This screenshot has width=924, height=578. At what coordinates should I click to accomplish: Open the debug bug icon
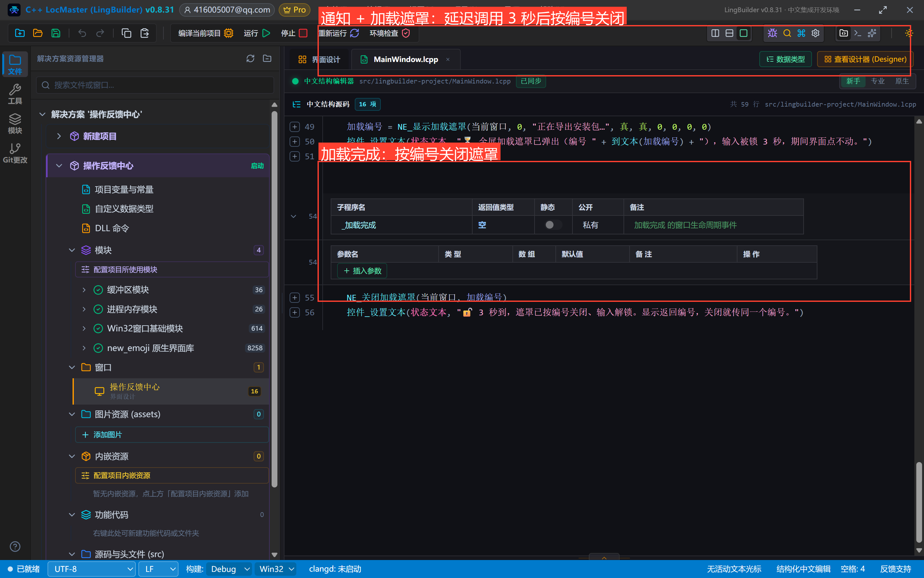click(772, 33)
